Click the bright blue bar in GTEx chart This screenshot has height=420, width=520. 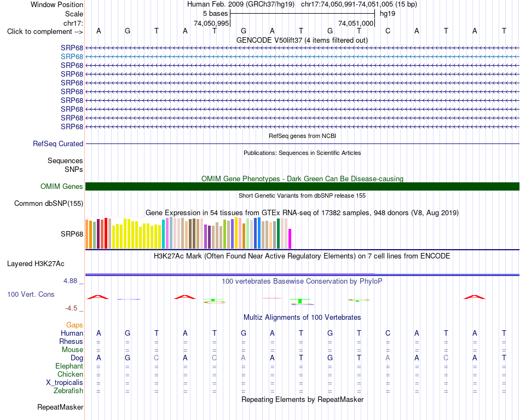pyautogui.click(x=259, y=233)
